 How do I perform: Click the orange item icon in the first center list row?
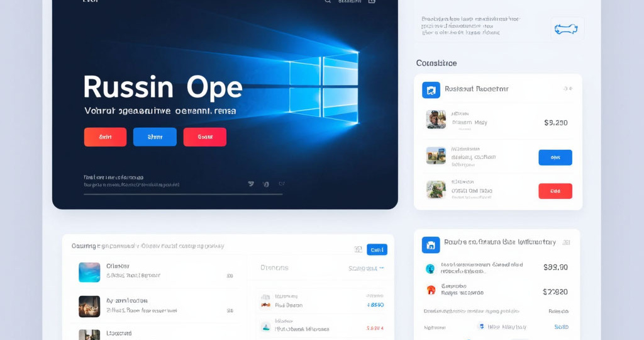click(x=266, y=305)
